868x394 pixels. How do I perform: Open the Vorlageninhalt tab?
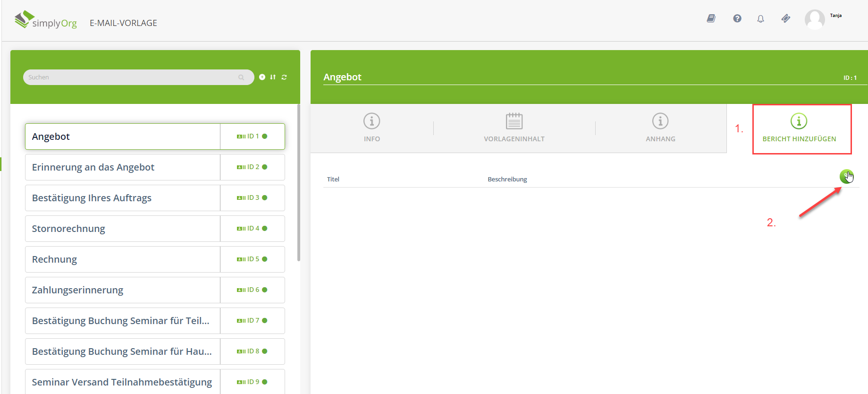point(514,128)
